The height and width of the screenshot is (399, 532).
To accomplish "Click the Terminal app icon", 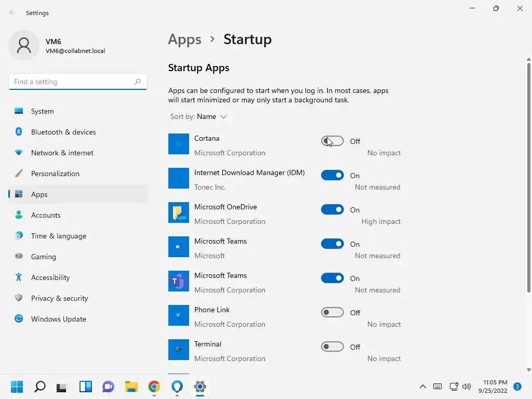I will 179,350.
